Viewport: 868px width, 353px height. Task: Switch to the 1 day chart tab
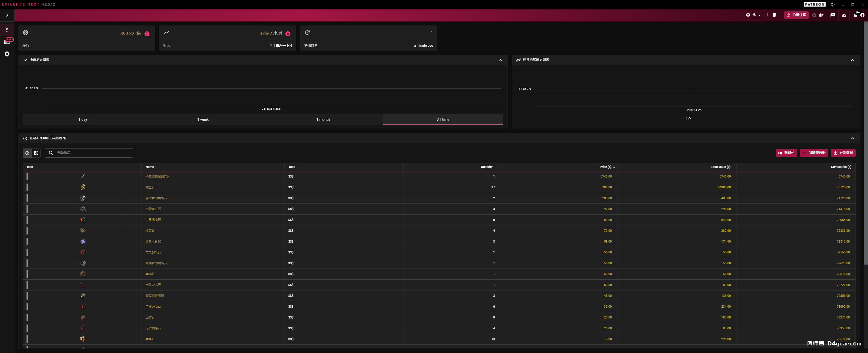pyautogui.click(x=83, y=120)
